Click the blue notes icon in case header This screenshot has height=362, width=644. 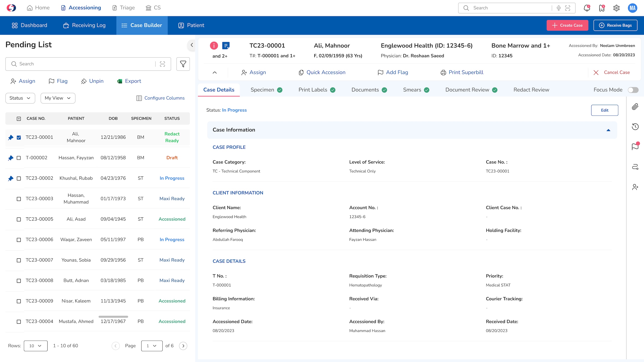[x=226, y=45]
